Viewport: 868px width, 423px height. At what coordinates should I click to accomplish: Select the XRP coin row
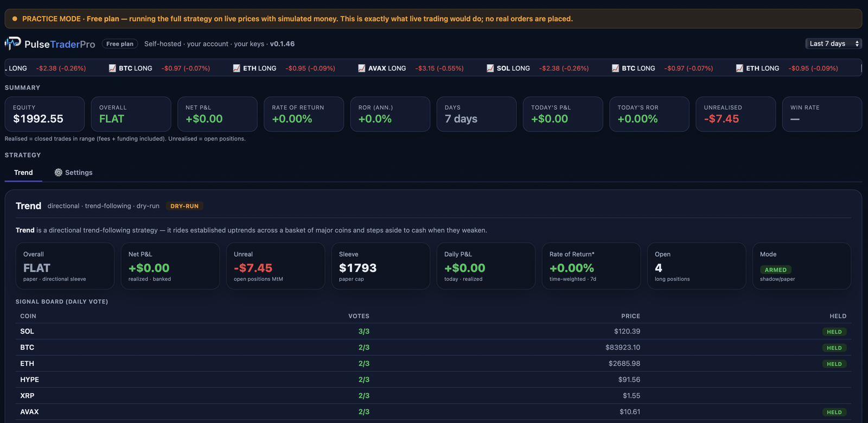[433, 396]
